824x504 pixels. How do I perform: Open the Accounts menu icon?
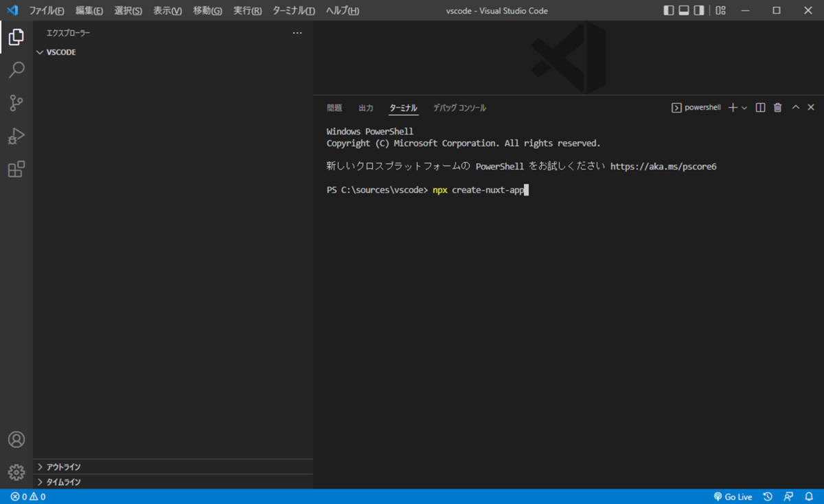pos(16,439)
